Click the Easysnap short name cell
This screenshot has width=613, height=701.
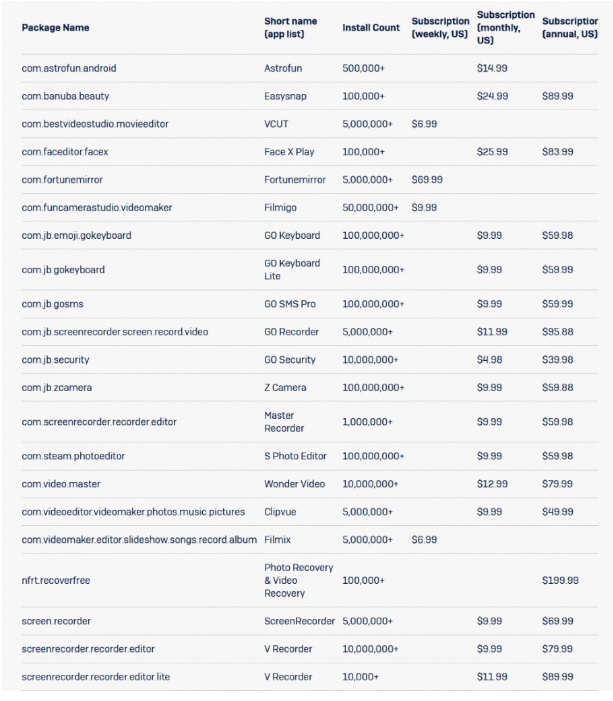point(286,96)
